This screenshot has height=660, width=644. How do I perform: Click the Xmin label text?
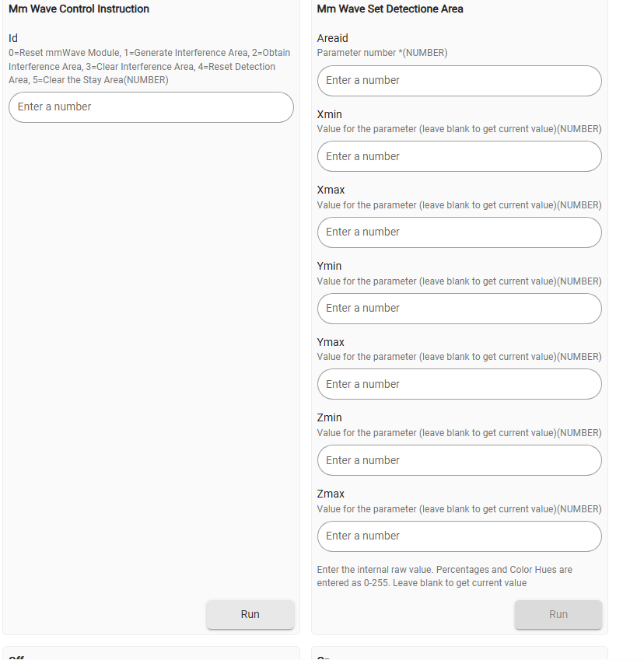[x=330, y=114]
